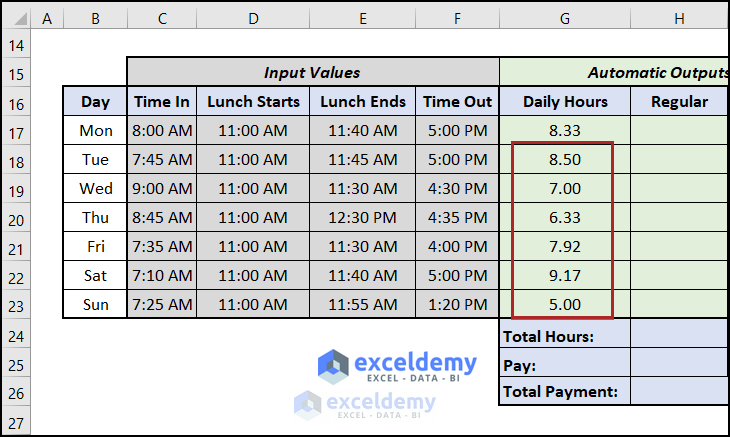
Task: Select the Thu day cell
Action: [95, 217]
